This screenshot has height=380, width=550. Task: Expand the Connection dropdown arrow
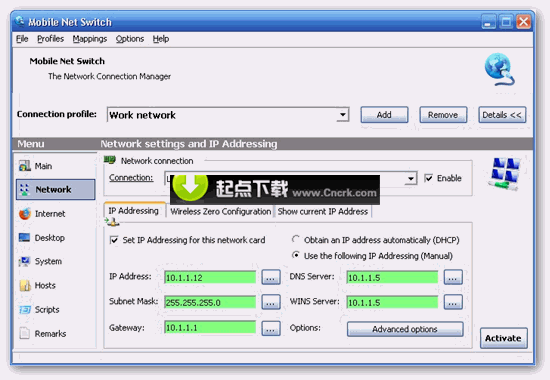coord(411,178)
